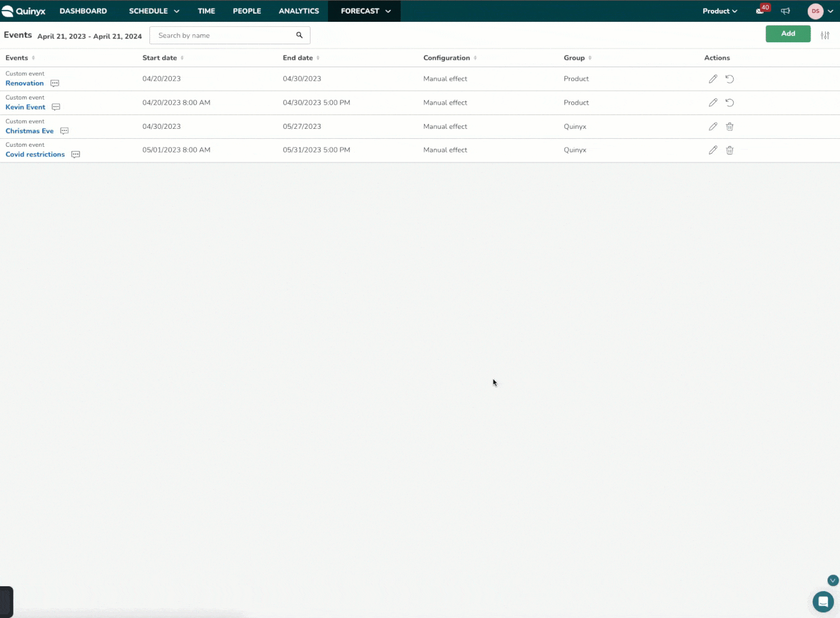This screenshot has width=840, height=618.
Task: Go to DASHBOARD tab
Action: (x=83, y=11)
